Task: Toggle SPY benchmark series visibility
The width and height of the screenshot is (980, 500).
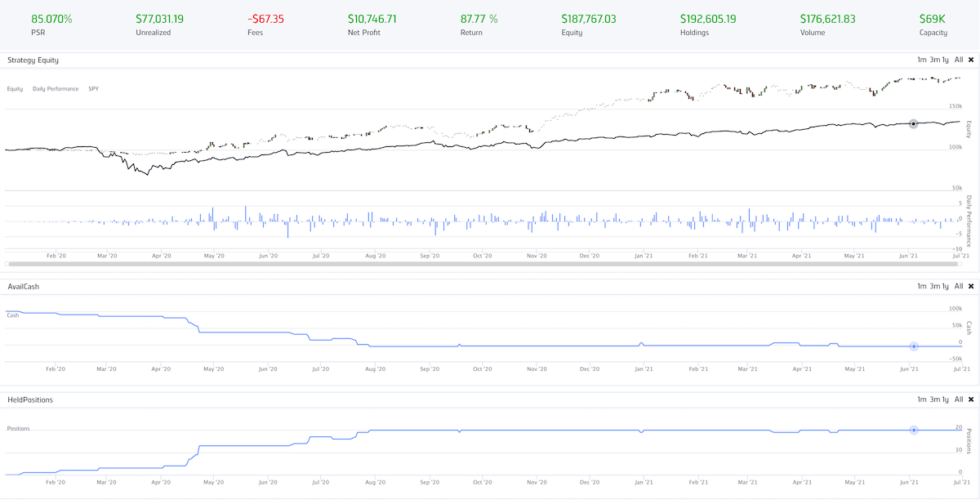Action: (x=93, y=89)
